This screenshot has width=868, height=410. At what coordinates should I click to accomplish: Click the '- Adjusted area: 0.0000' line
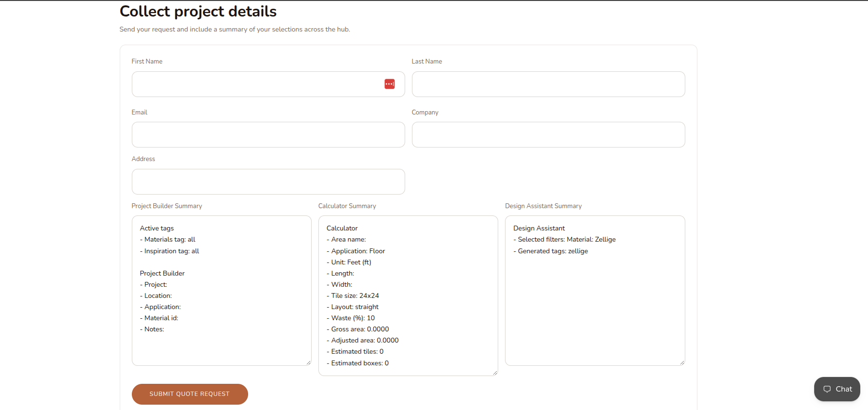point(363,341)
